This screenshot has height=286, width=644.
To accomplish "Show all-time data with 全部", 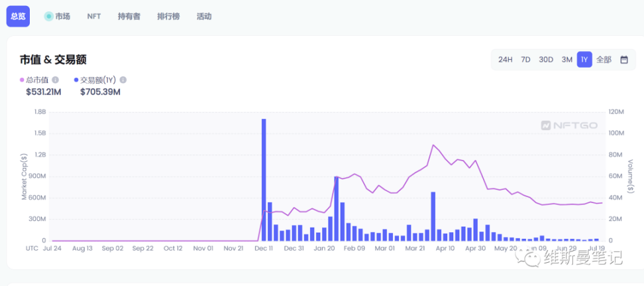I will tap(604, 60).
